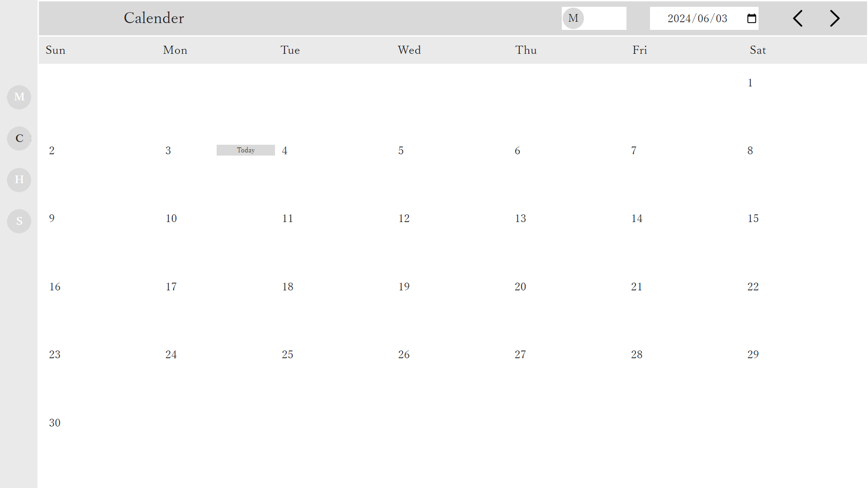Click the Today badge on June 3
This screenshot has width=868, height=488.
click(x=246, y=150)
